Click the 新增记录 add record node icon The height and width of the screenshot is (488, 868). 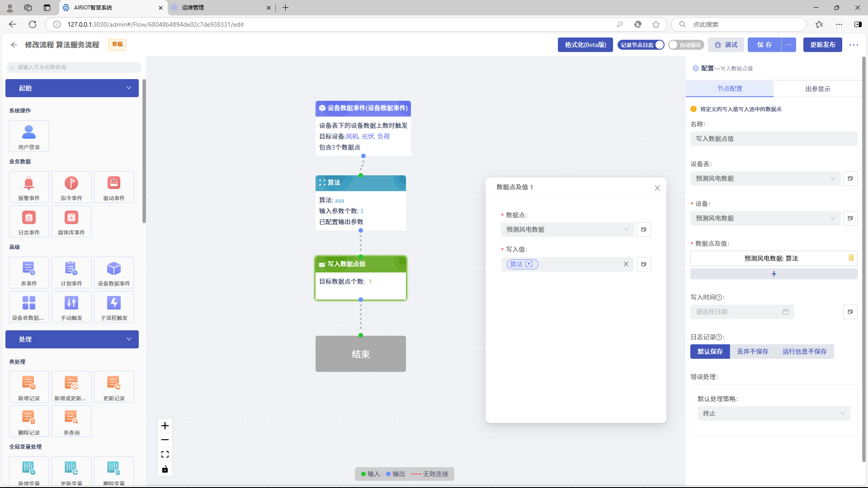[x=29, y=383]
